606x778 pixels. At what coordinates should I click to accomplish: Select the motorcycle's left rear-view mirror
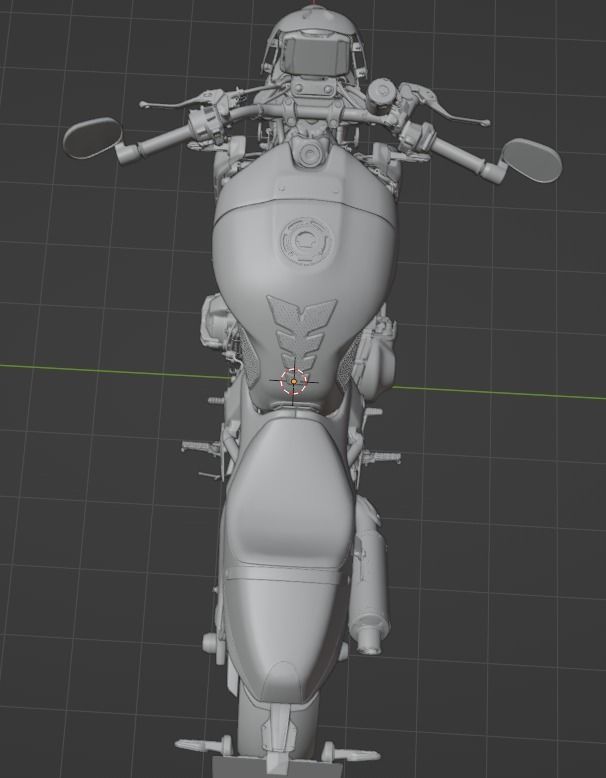pos(93,138)
